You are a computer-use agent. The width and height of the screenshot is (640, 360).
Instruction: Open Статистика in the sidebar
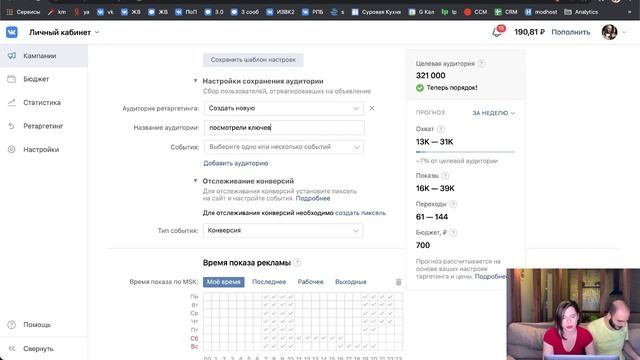click(44, 102)
